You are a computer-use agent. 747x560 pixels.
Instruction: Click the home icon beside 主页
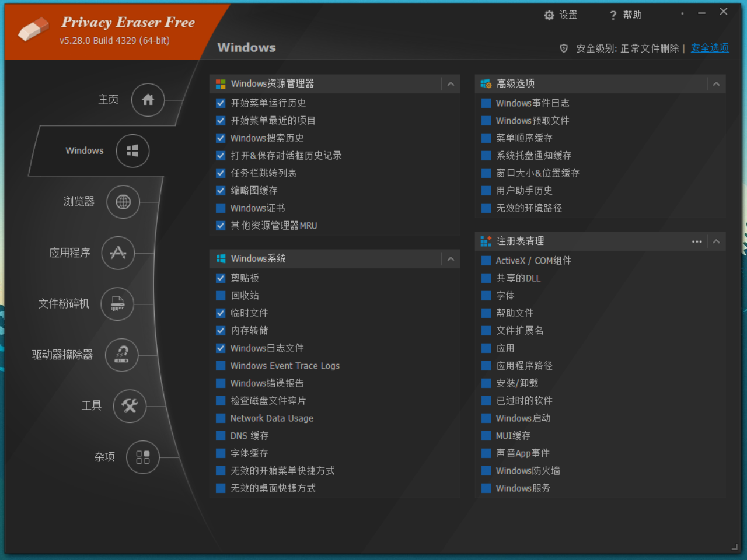148,100
